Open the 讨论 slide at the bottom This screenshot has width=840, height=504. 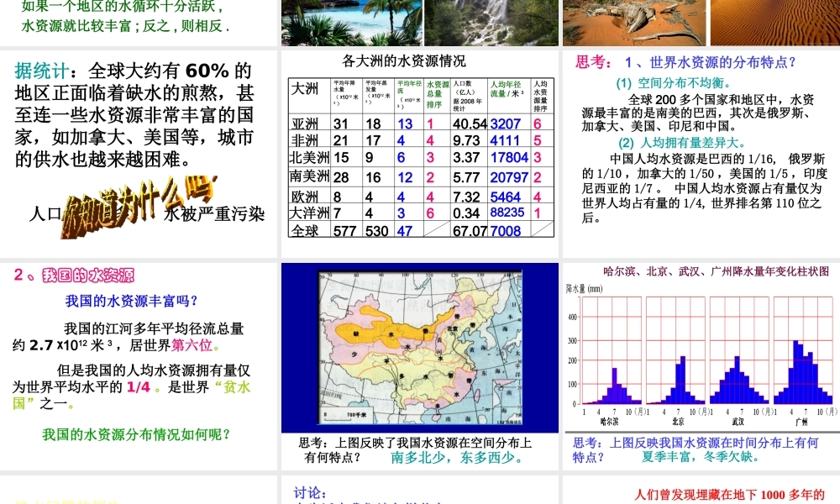click(x=420, y=490)
